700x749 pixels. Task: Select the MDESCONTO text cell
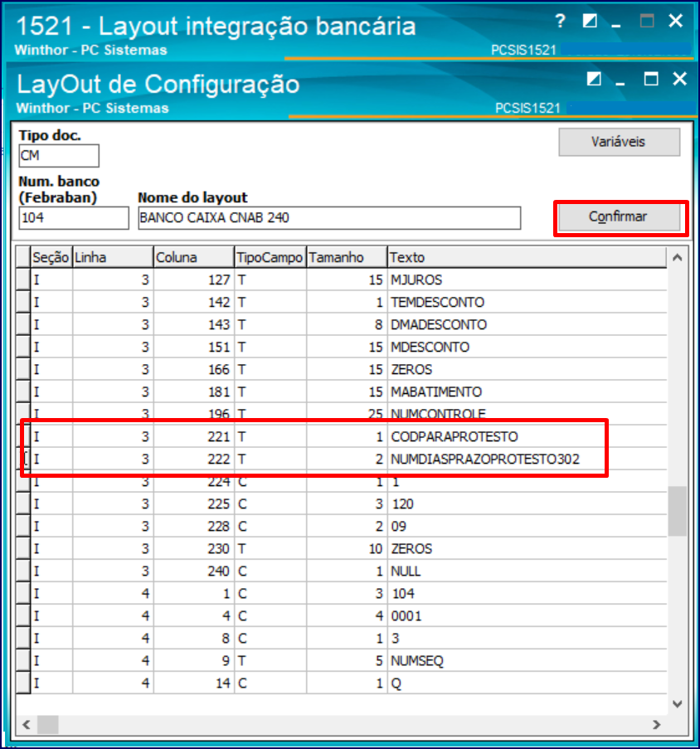click(x=527, y=348)
